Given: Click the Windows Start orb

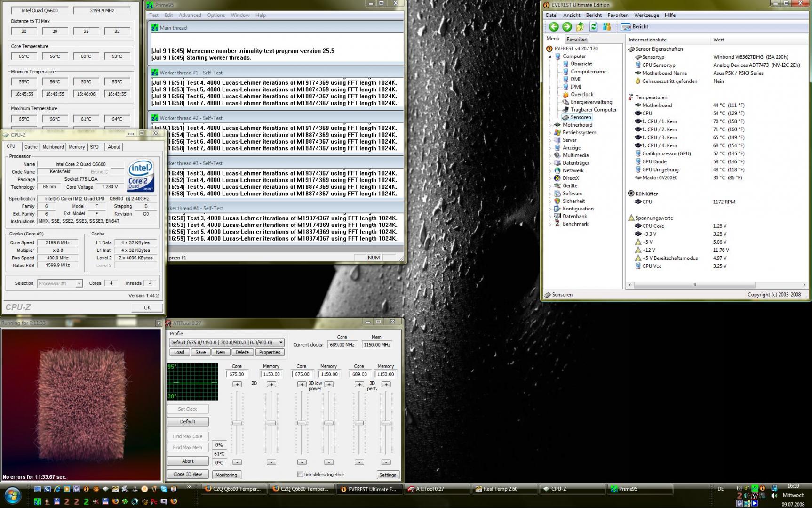Looking at the screenshot, I should pyautogui.click(x=13, y=495).
